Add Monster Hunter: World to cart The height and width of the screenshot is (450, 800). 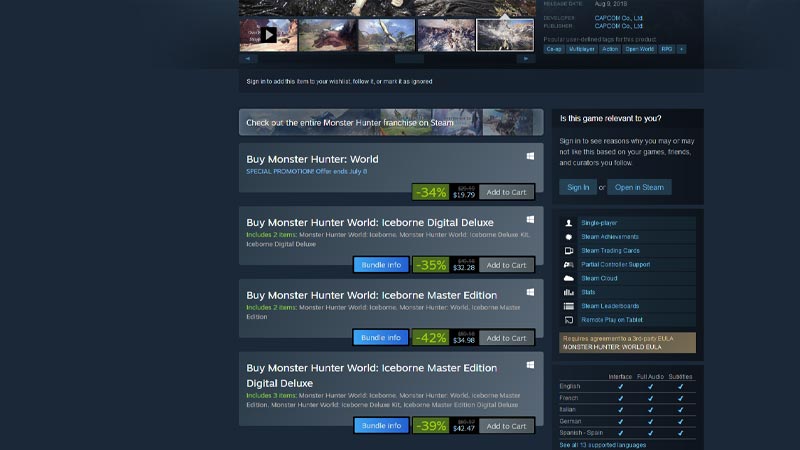(506, 192)
